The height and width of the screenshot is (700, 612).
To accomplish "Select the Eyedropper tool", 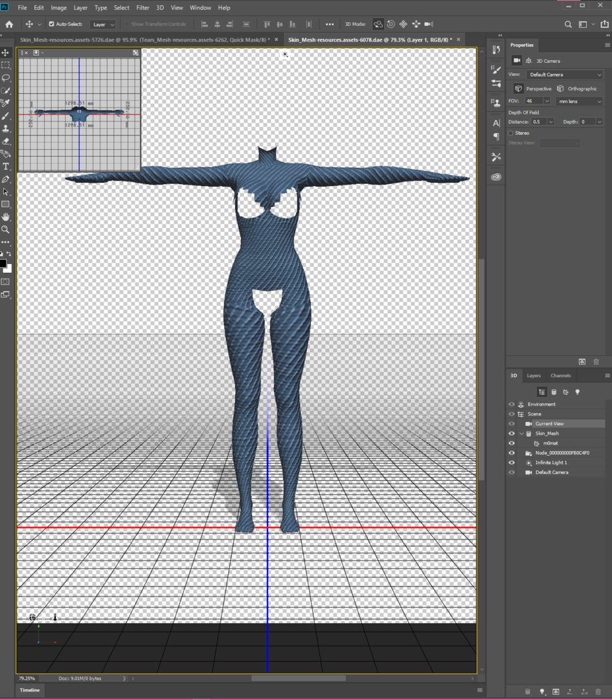I will click(5, 103).
